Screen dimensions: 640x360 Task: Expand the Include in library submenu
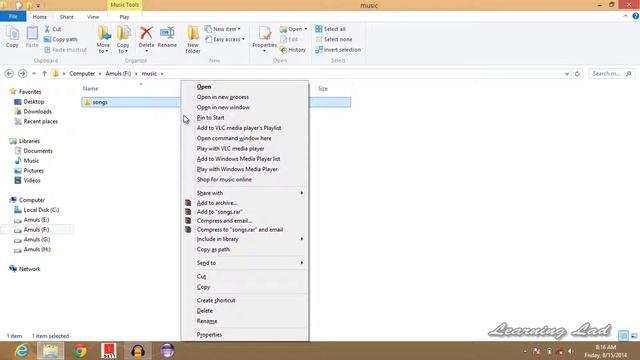point(245,239)
